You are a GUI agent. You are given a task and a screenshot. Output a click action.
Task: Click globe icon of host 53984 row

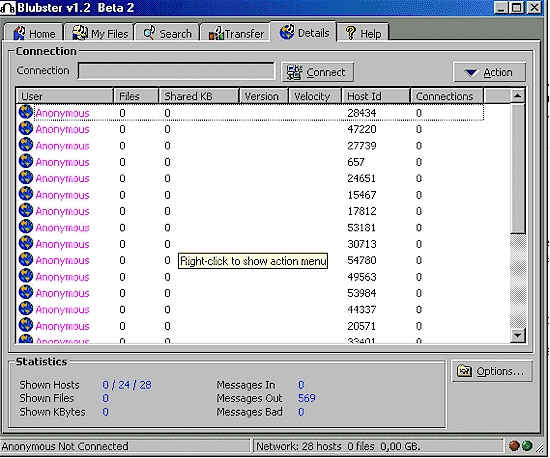point(26,292)
